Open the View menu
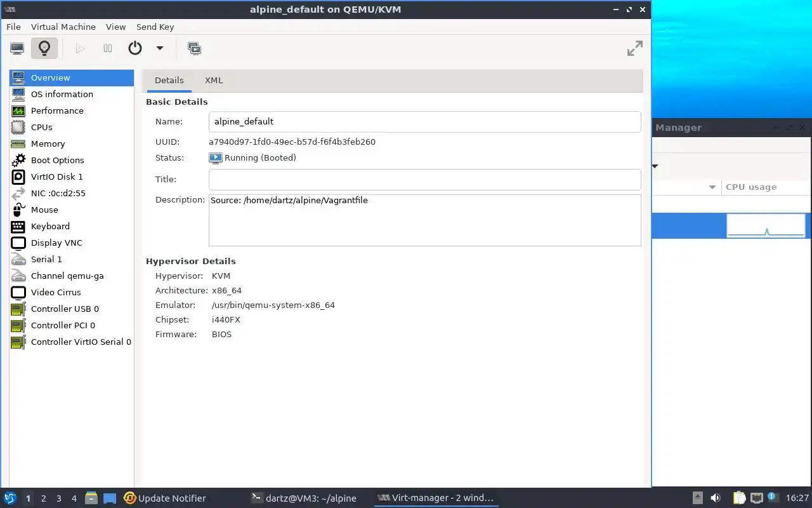812x508 pixels. tap(116, 27)
